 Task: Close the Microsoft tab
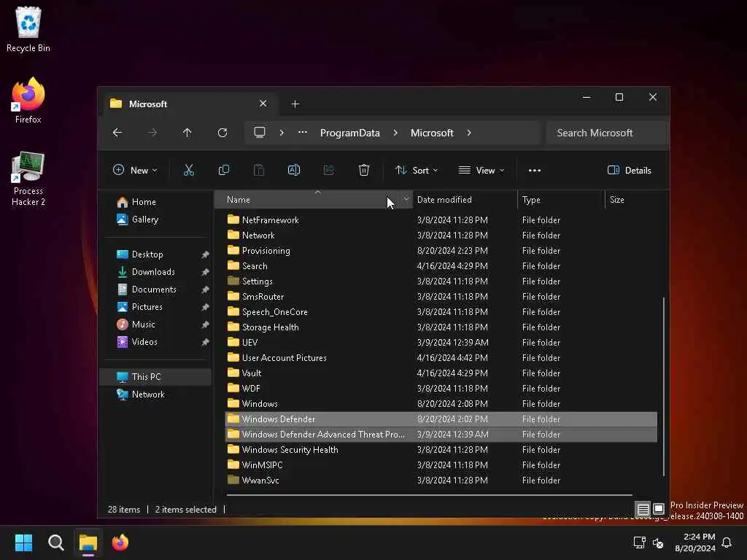click(263, 104)
